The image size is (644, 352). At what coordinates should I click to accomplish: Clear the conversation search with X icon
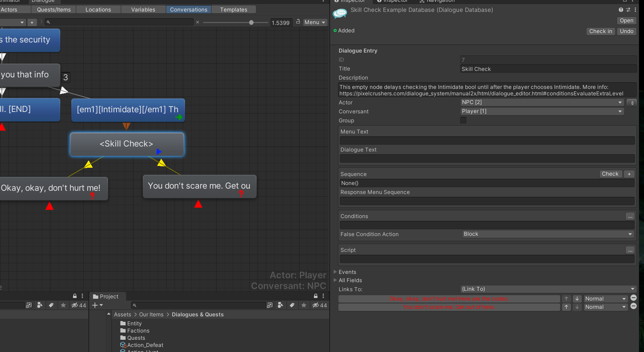[x=197, y=22]
